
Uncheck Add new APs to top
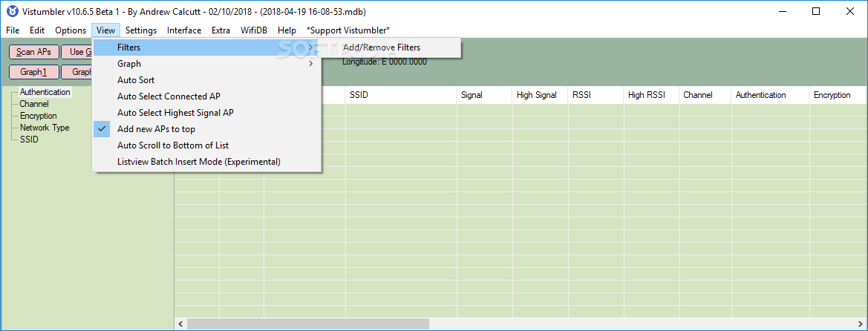206,129
